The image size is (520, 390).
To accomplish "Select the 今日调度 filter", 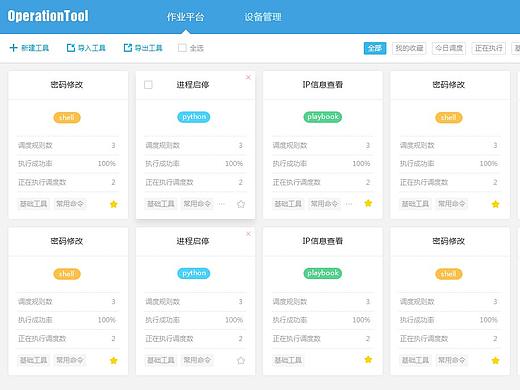I will (449, 48).
